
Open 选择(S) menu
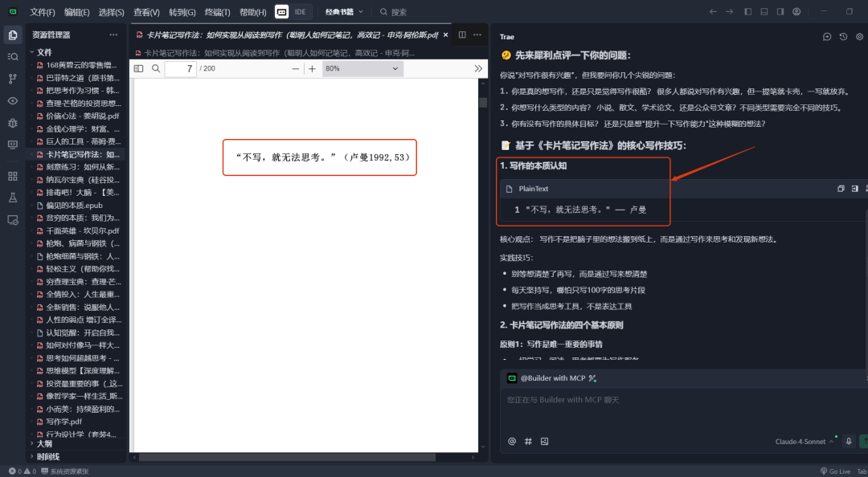click(111, 12)
